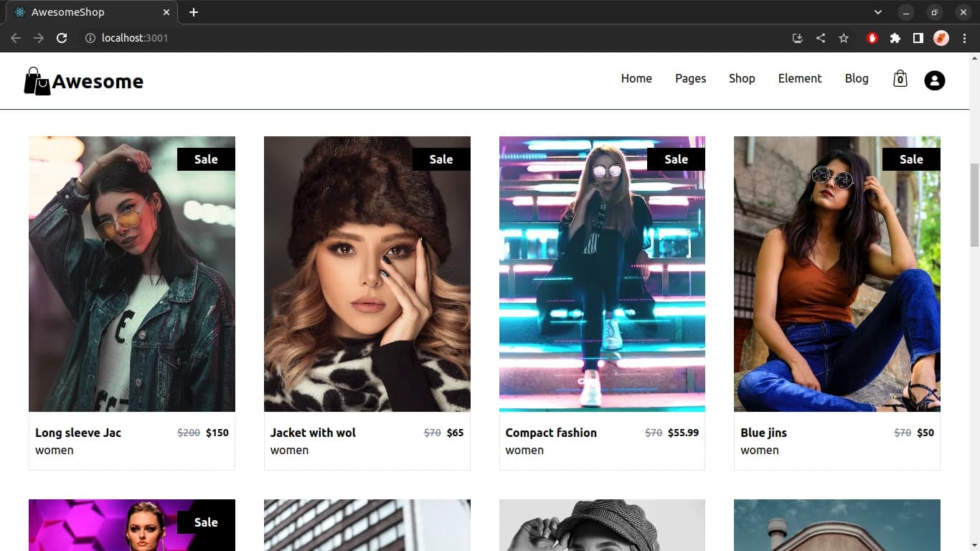Click the $65 sale price
Screen dimensions: 980x551
point(456,433)
